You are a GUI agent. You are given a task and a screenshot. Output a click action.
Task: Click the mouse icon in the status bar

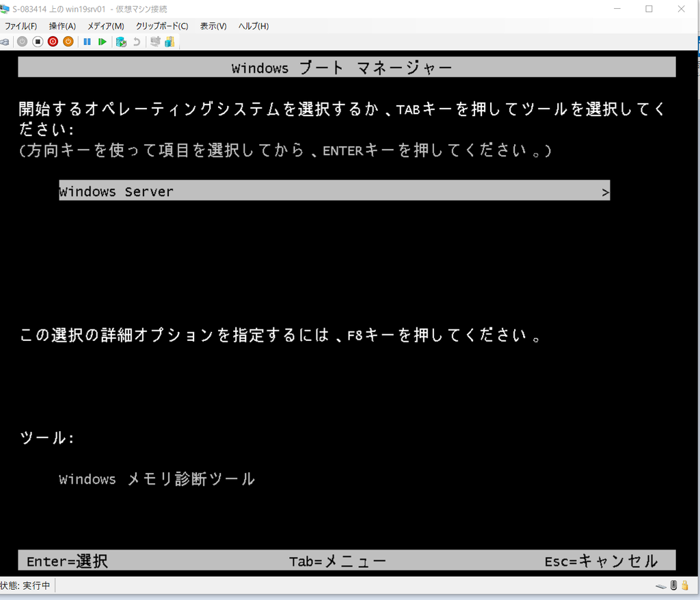(673, 585)
